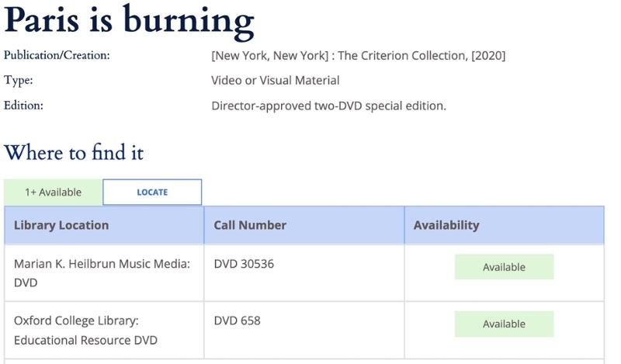This screenshot has height=364, width=621.
Task: Click Available badge for Marian K. Heilbrun row
Action: pyautogui.click(x=504, y=267)
